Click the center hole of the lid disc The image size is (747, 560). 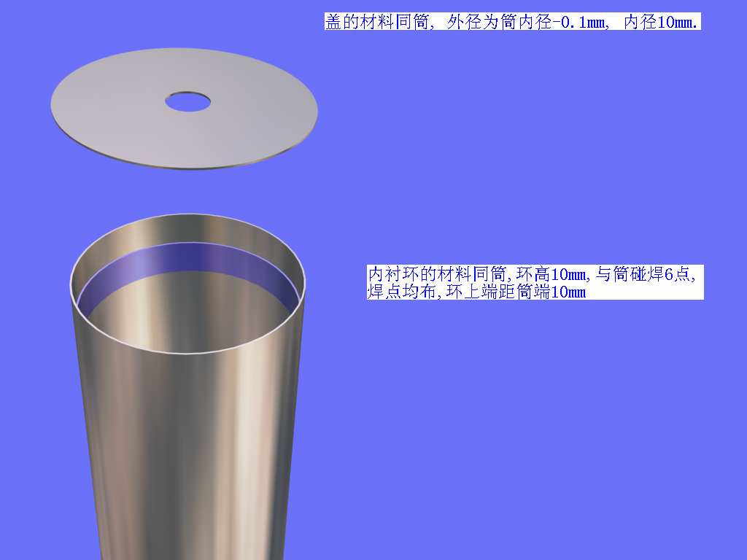pyautogui.click(x=187, y=102)
